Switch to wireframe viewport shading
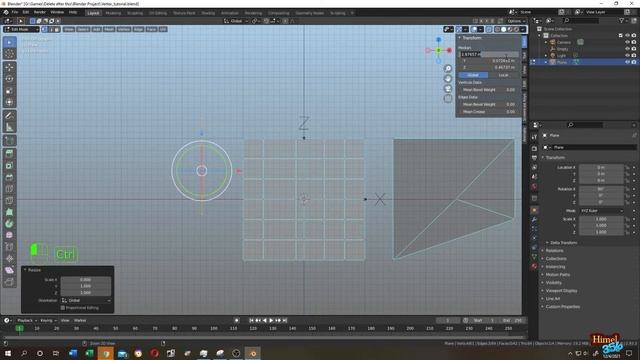This screenshot has height=360, width=640. pos(497,29)
